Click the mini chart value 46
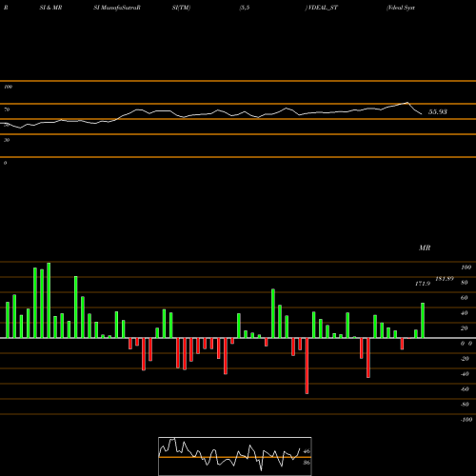This screenshot has width=476, height=476. [x=307, y=451]
